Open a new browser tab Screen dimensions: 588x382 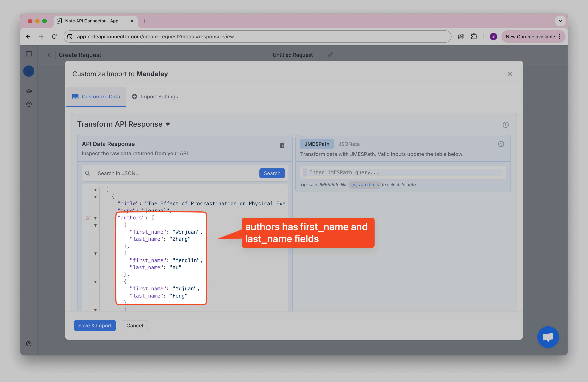145,21
